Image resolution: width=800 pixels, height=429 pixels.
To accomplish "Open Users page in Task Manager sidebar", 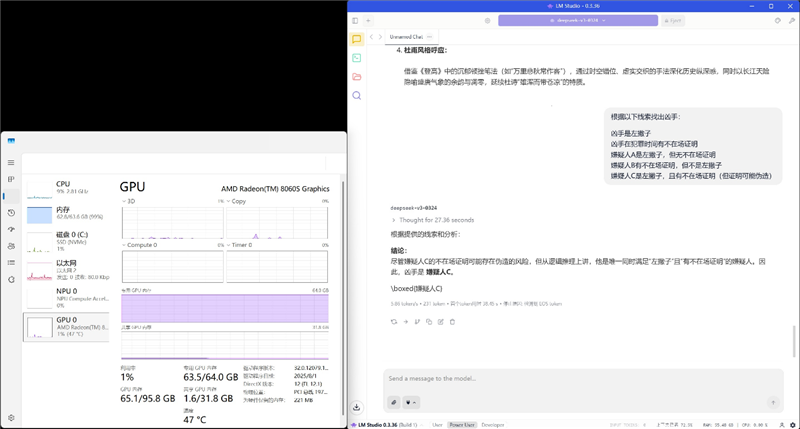I will [x=11, y=246].
